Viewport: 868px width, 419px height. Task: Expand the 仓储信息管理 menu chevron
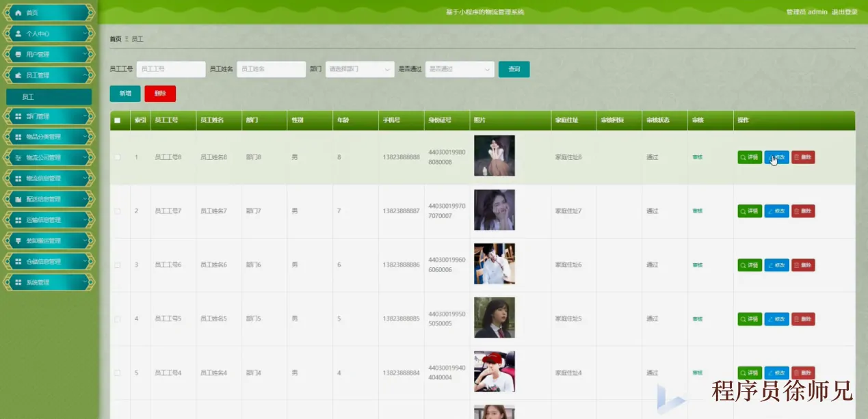click(85, 260)
